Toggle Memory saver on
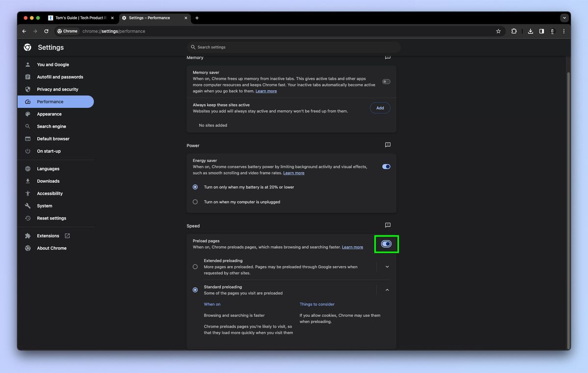588x373 pixels. tap(386, 81)
